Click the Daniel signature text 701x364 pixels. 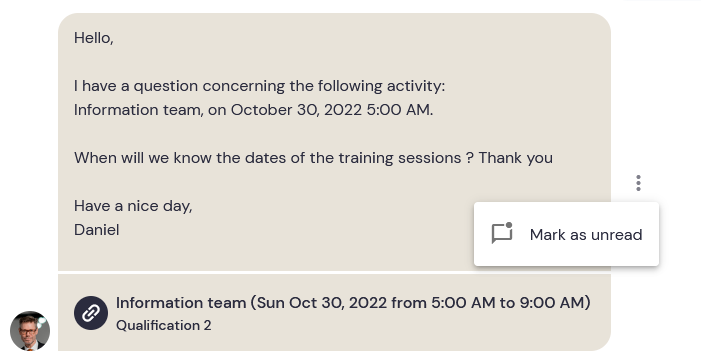point(97,230)
